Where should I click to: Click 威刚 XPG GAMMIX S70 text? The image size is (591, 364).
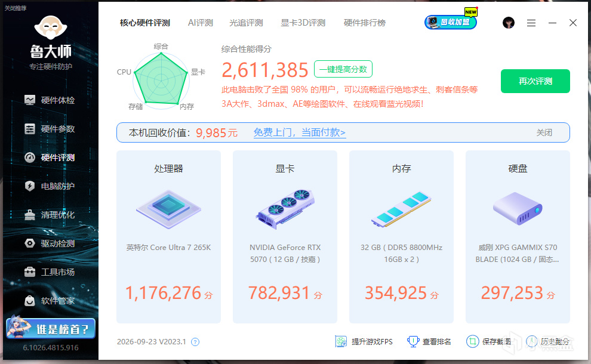click(x=518, y=253)
